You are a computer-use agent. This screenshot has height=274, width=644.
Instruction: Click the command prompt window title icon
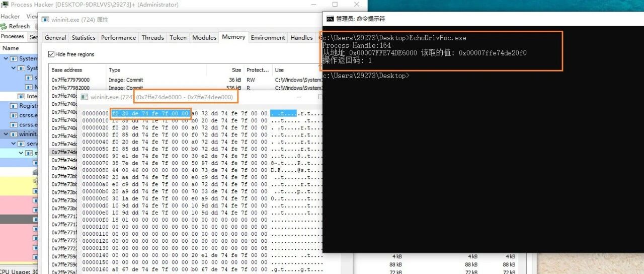click(x=330, y=19)
